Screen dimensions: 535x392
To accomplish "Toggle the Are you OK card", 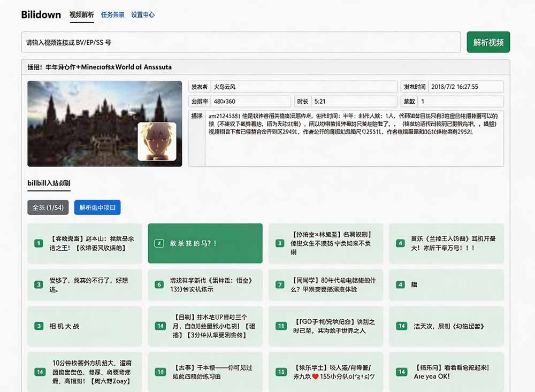I will click(x=446, y=372).
